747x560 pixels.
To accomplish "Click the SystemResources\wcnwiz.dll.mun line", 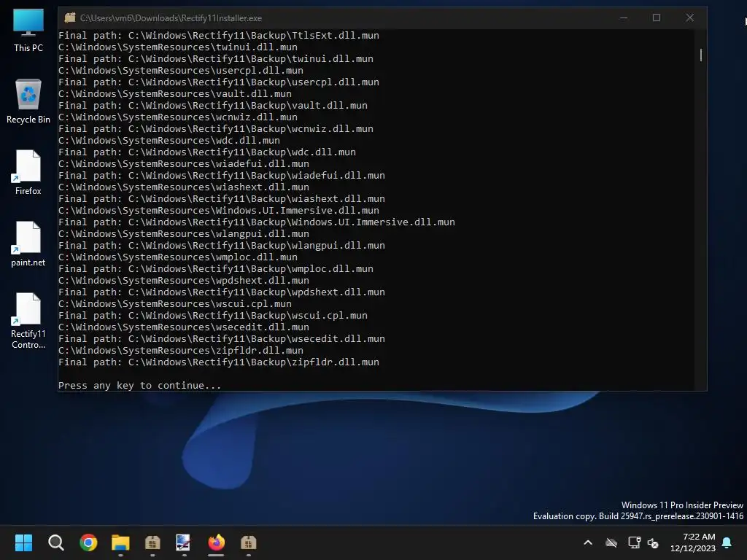I will (178, 117).
